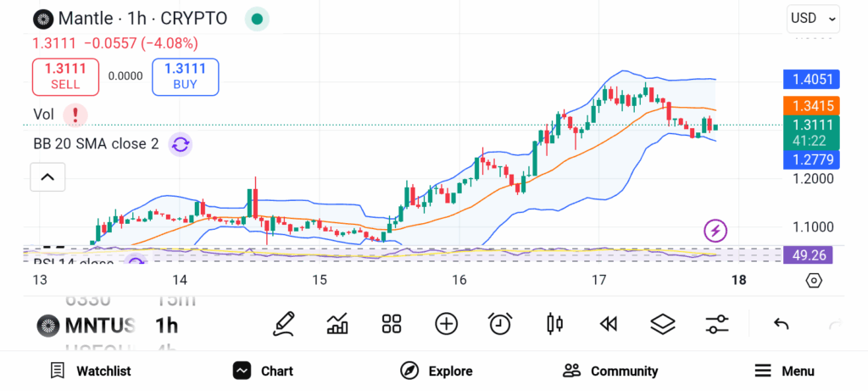Open the USD currency dropdown
The width and height of the screenshot is (868, 391).
(x=813, y=19)
